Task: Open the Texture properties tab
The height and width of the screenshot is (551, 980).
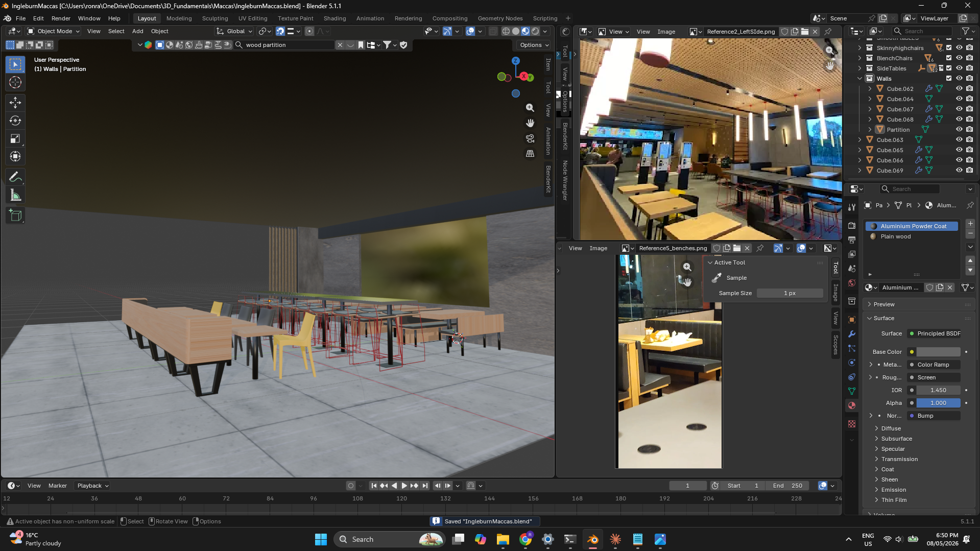Action: pos(852,424)
